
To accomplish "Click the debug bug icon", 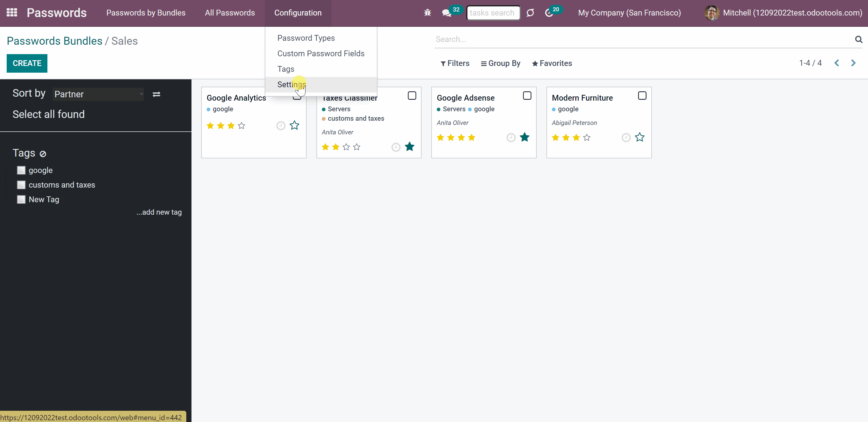I will 427,13.
